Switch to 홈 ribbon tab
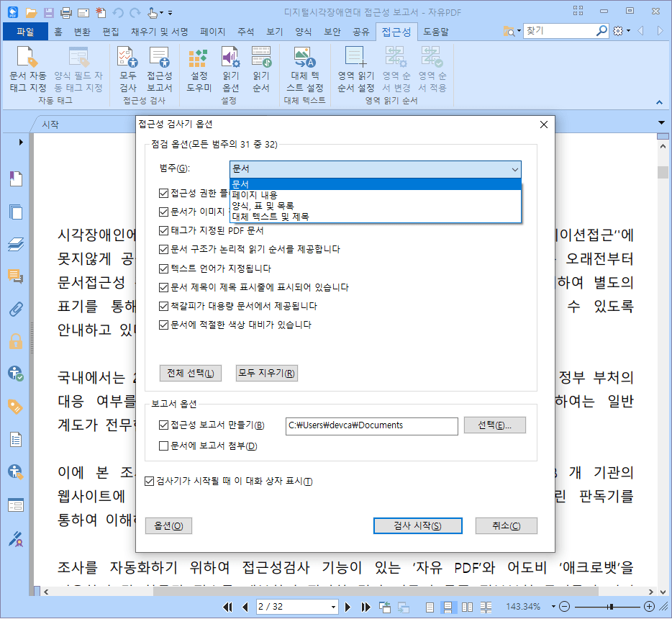Image resolution: width=672 pixels, height=619 pixels. point(58,32)
